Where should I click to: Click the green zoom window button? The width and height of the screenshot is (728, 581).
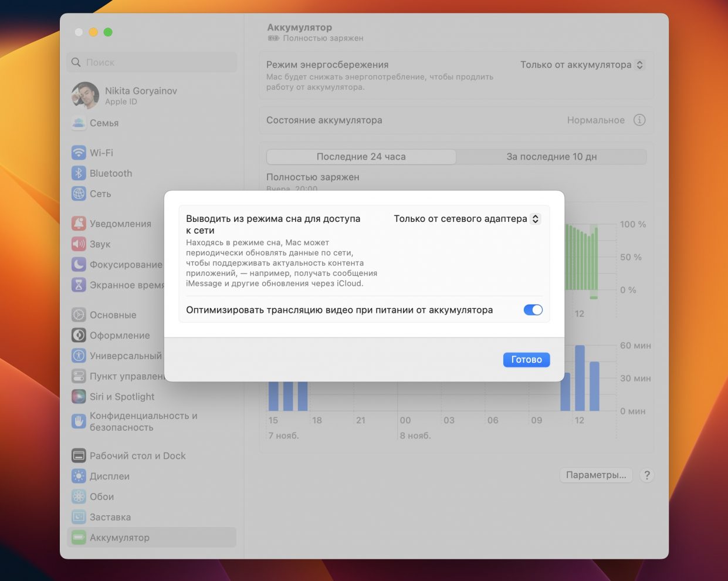[108, 32]
